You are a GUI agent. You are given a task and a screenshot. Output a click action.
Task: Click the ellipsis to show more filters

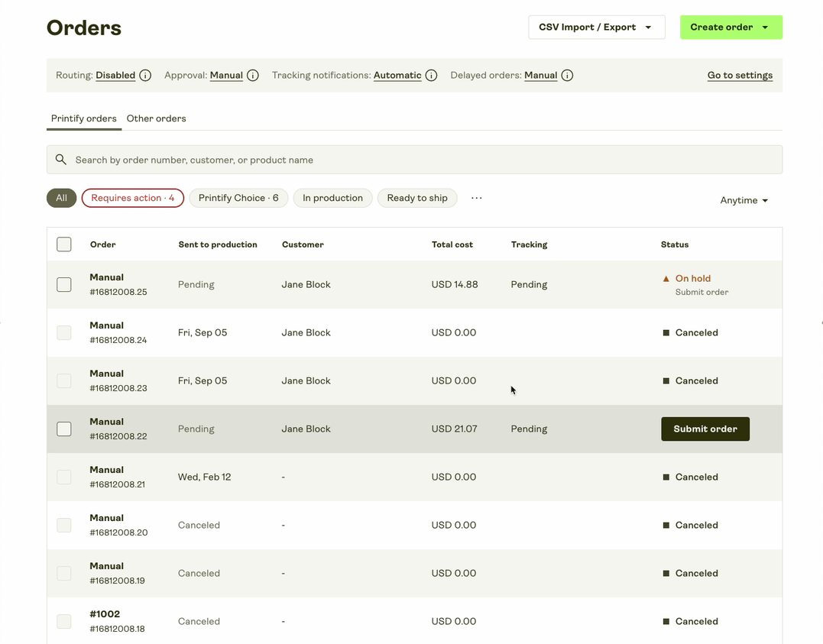click(476, 197)
